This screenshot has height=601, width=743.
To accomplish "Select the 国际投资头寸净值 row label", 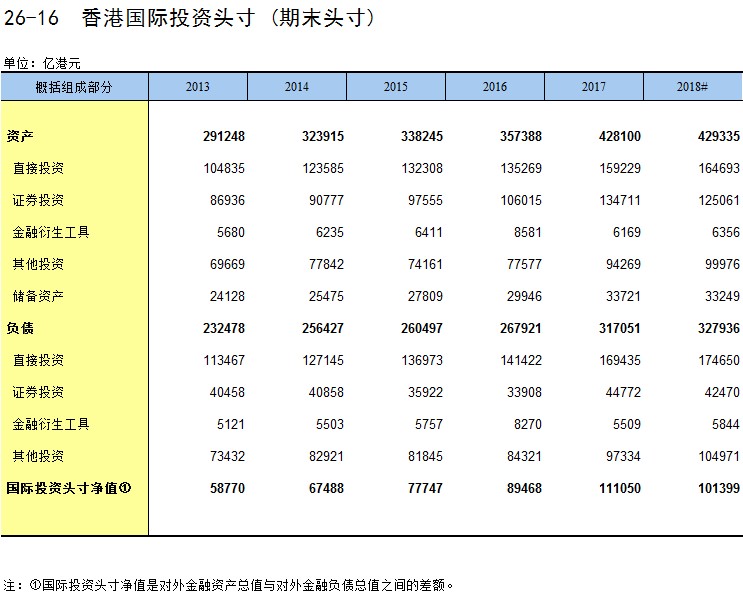I will pos(69,488).
